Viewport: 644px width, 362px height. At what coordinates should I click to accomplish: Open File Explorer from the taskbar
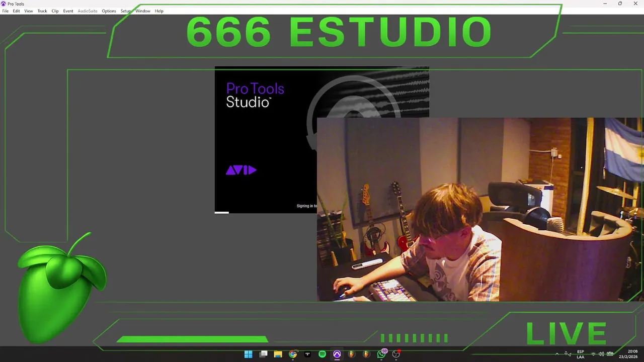(x=278, y=354)
